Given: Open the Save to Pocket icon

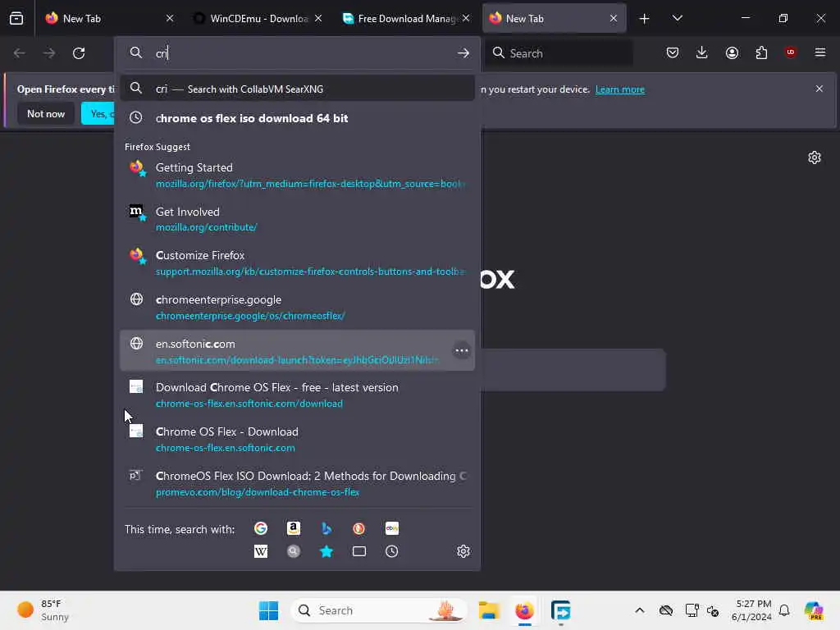Looking at the screenshot, I should [673, 52].
